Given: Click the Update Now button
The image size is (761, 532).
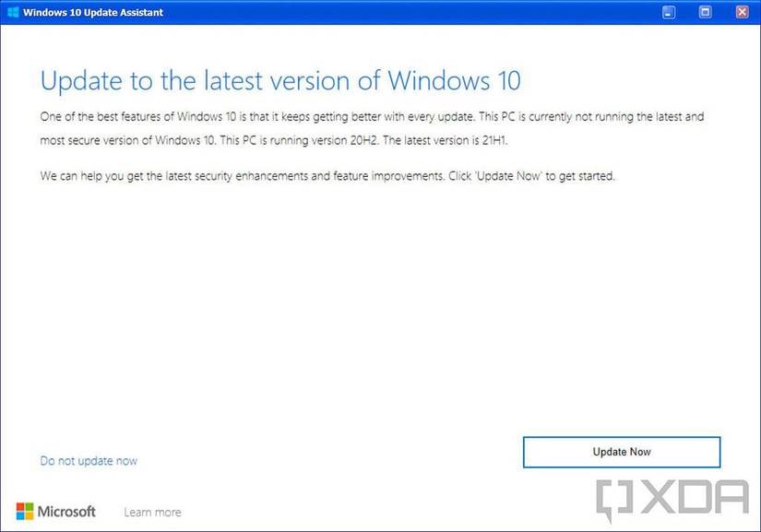Looking at the screenshot, I should tap(622, 452).
